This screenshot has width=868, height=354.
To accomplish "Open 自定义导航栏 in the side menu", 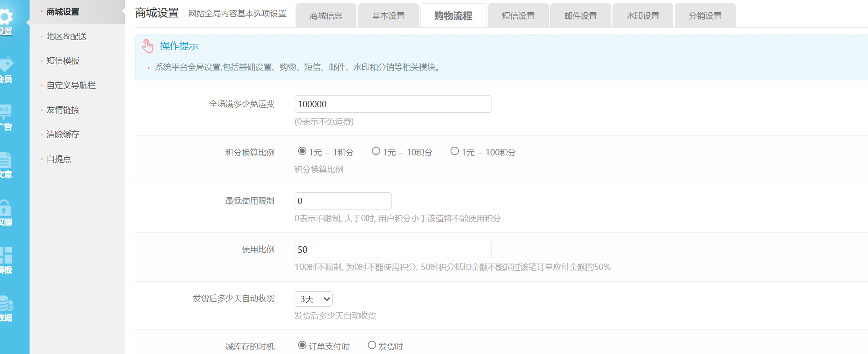I will [x=71, y=85].
